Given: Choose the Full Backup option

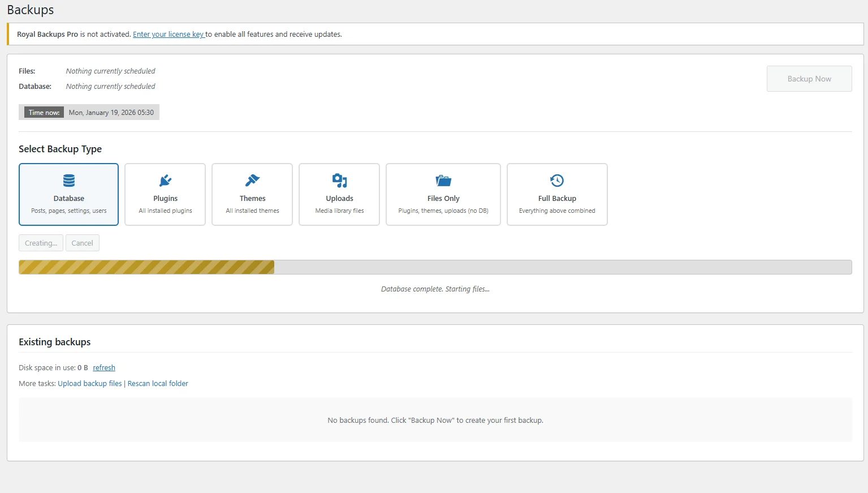Looking at the screenshot, I should tap(556, 194).
